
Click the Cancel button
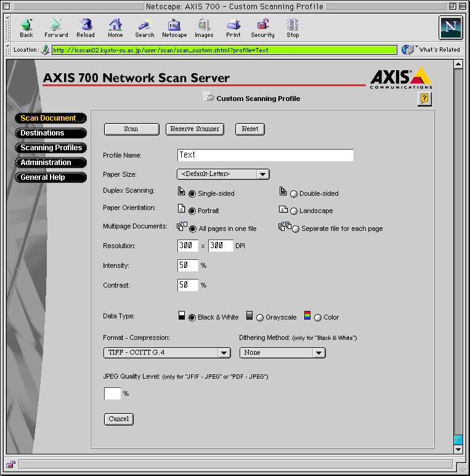click(119, 419)
